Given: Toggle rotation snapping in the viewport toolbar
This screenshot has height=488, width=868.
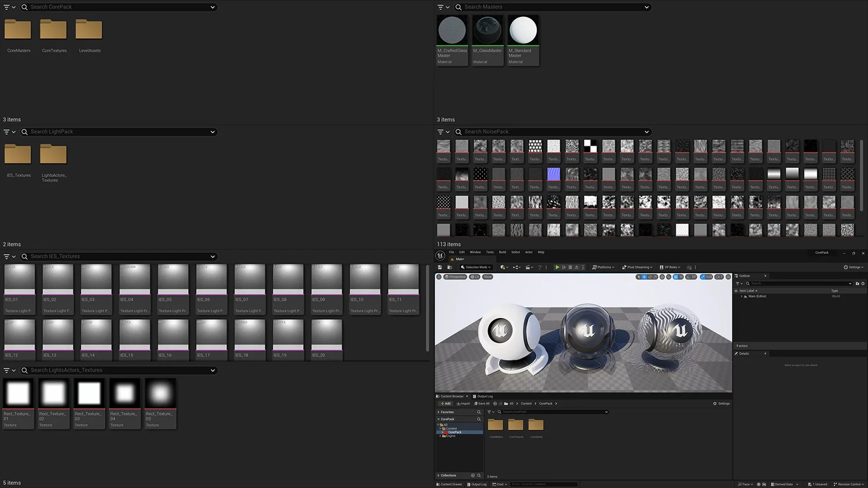Looking at the screenshot, I should coord(688,277).
